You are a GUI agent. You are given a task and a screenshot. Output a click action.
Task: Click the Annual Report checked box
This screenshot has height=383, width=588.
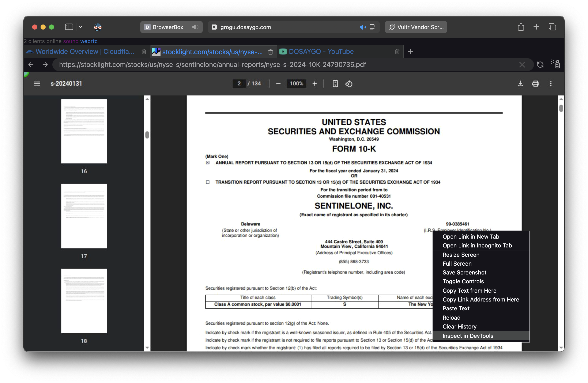coord(208,163)
